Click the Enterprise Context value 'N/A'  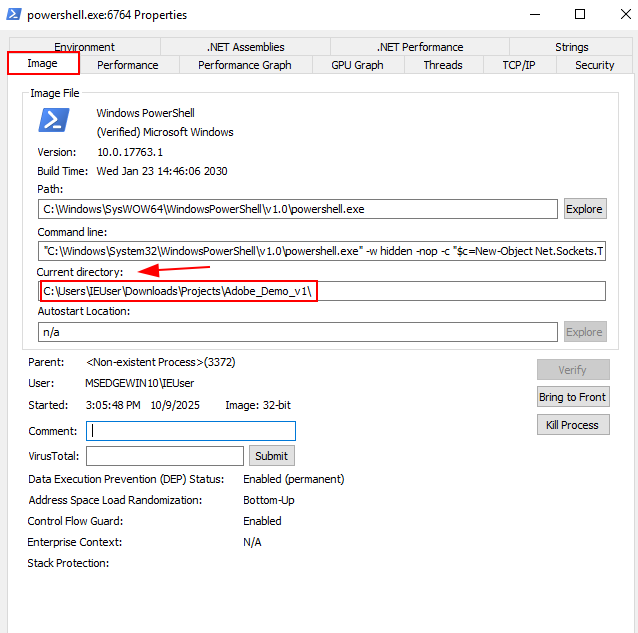tap(252, 542)
